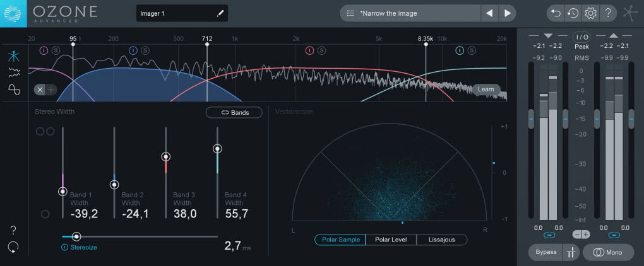Select the crossover spectrum view icon

(x=14, y=57)
